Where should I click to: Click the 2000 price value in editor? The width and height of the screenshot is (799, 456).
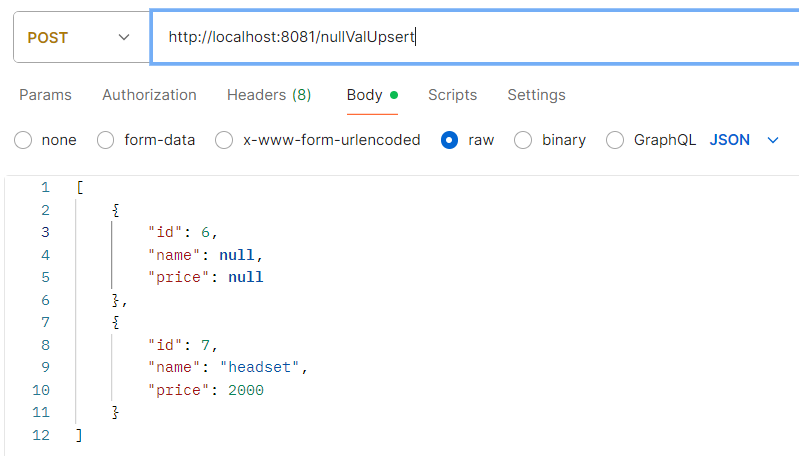click(245, 390)
